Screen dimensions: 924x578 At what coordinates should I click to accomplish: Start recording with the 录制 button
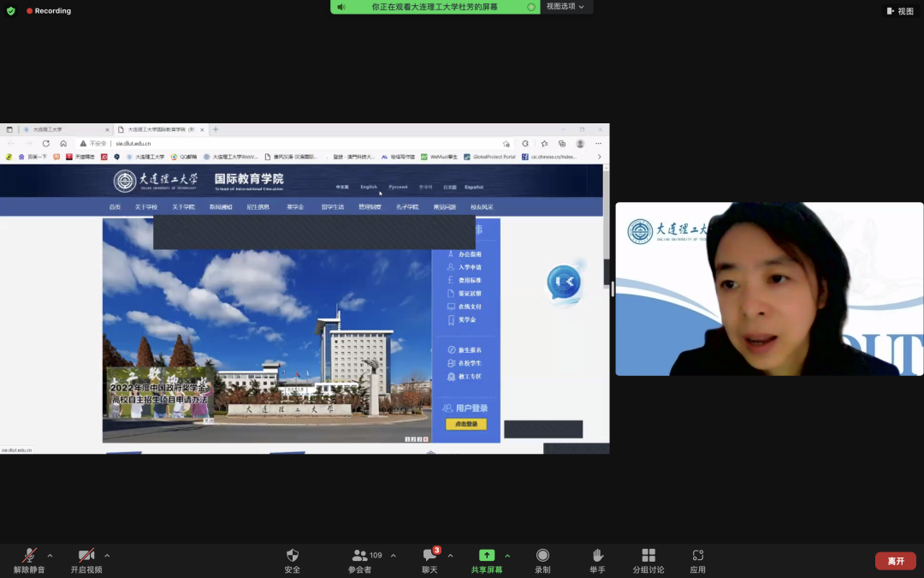tap(542, 560)
